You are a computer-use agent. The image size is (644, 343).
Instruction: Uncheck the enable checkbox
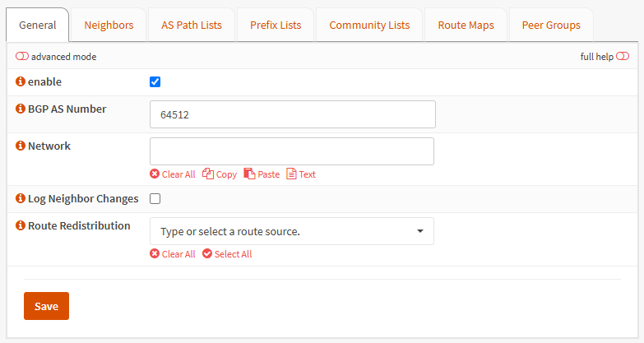pyautogui.click(x=155, y=81)
